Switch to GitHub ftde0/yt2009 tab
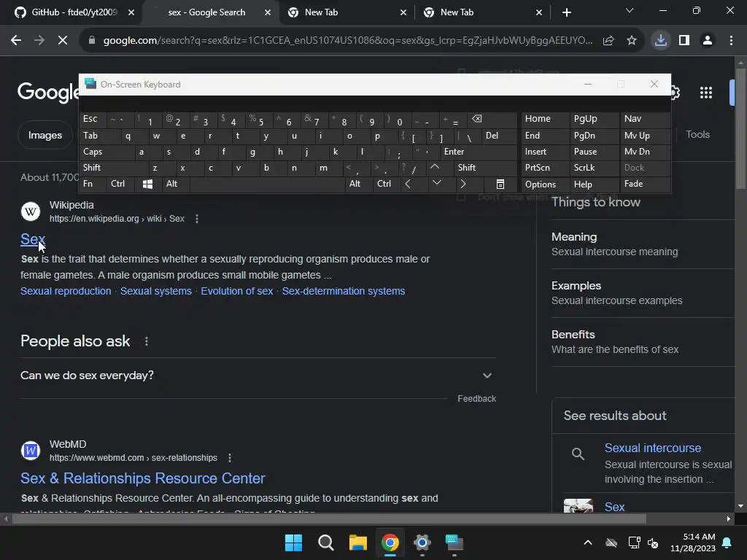This screenshot has width=747, height=560. (x=74, y=12)
